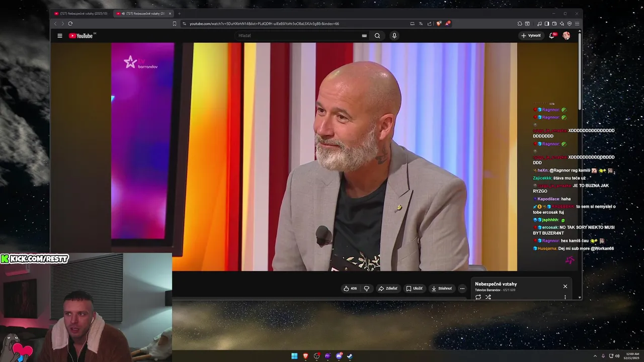Open Steam from the taskbar
Screen dimensions: 644x362
click(x=350, y=356)
